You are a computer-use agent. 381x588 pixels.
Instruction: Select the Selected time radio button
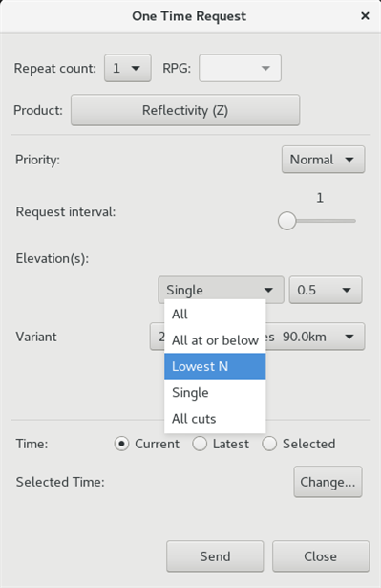point(269,444)
